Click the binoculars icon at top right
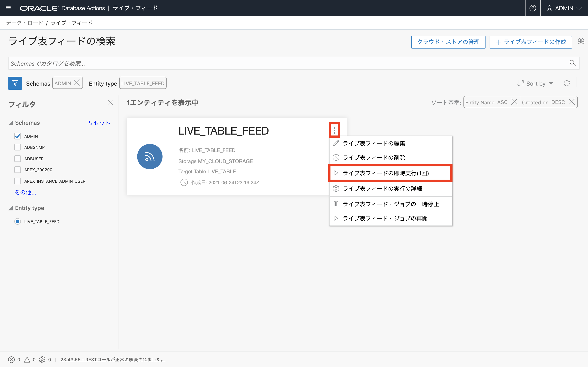The image size is (588, 367). pos(581,42)
